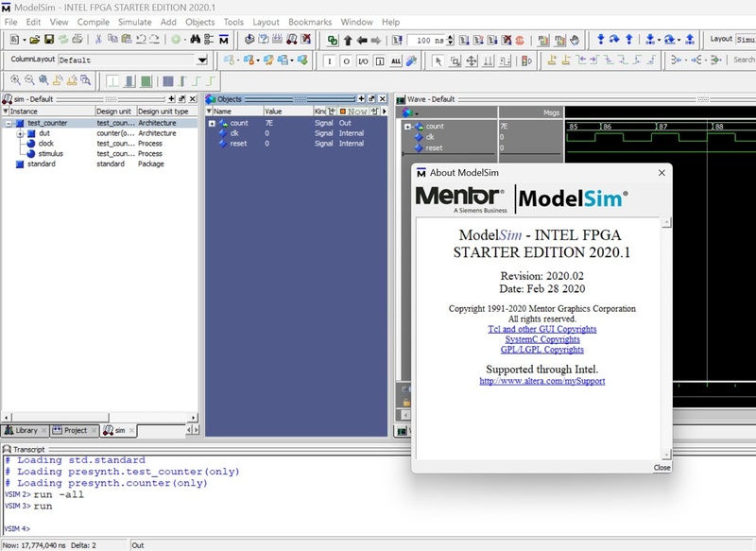
Task: Zoom the Objects pane with plus icon
Action: click(361, 99)
